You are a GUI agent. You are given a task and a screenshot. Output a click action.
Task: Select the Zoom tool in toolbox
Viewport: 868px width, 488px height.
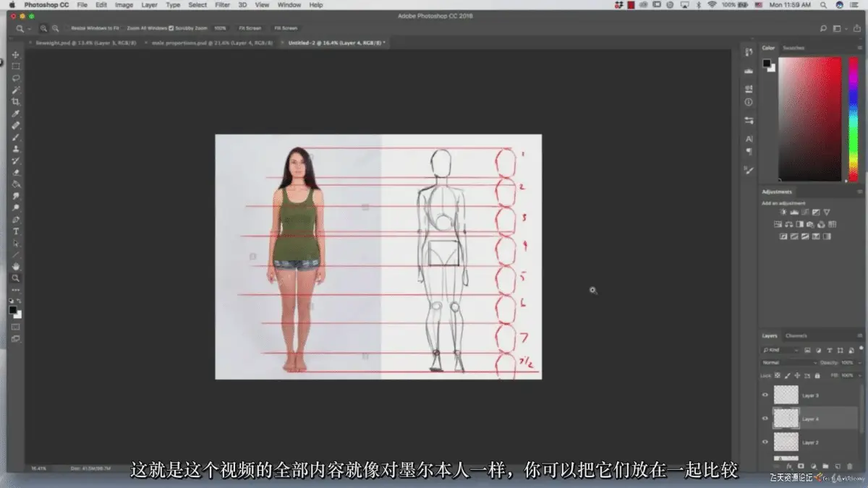pyautogui.click(x=16, y=278)
